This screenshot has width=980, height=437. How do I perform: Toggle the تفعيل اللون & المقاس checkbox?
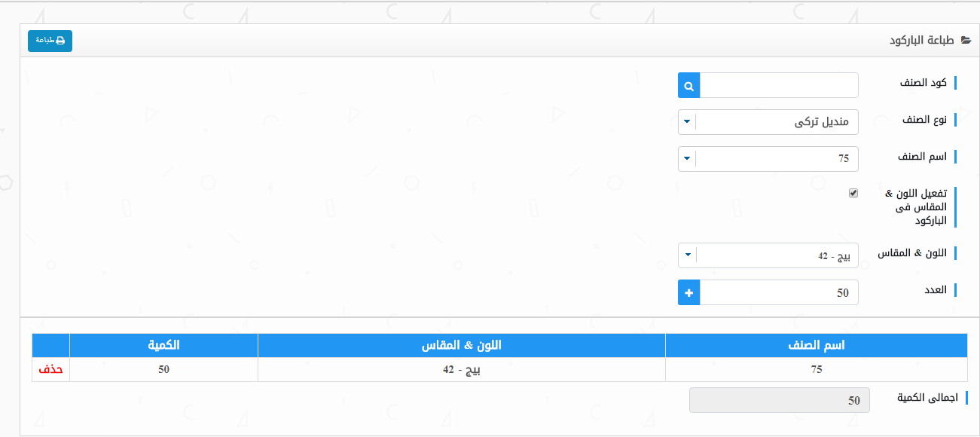click(853, 193)
